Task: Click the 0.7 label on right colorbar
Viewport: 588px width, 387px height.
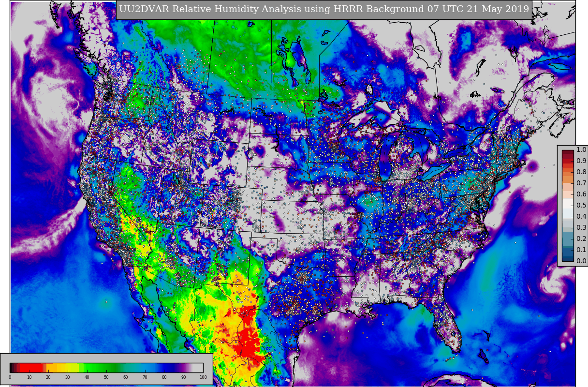Action: point(581,183)
